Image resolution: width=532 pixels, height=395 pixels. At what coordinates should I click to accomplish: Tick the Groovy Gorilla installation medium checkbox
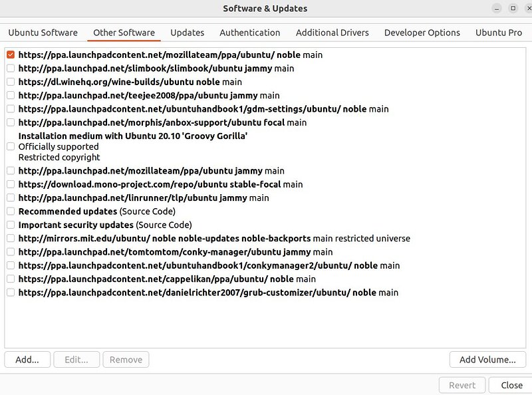point(11,146)
